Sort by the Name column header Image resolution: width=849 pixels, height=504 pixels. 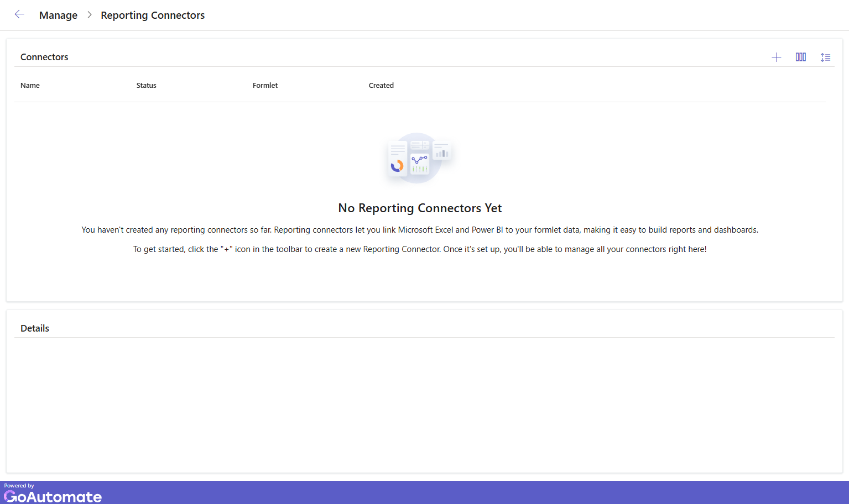pos(30,86)
